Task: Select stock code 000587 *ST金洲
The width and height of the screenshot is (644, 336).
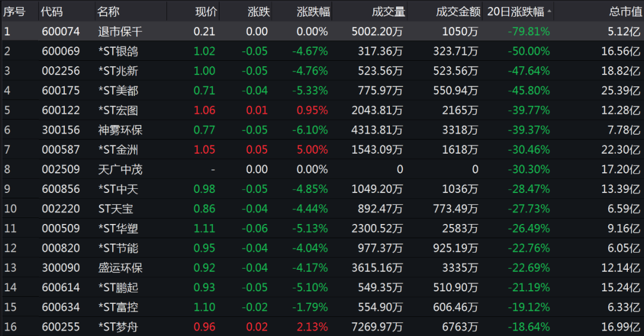Action: point(322,150)
